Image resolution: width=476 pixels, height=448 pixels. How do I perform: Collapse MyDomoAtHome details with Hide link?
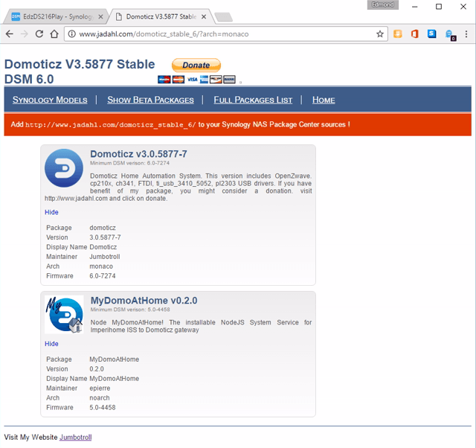[x=51, y=344]
